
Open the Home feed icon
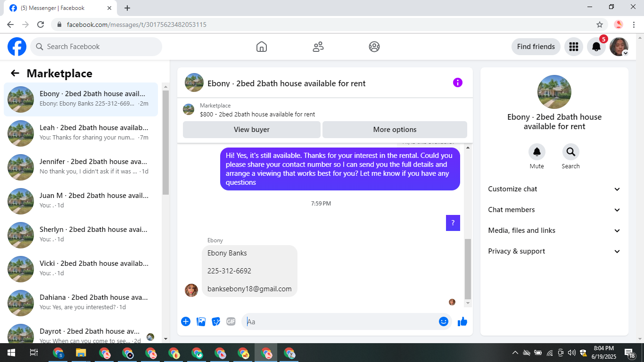click(262, 47)
